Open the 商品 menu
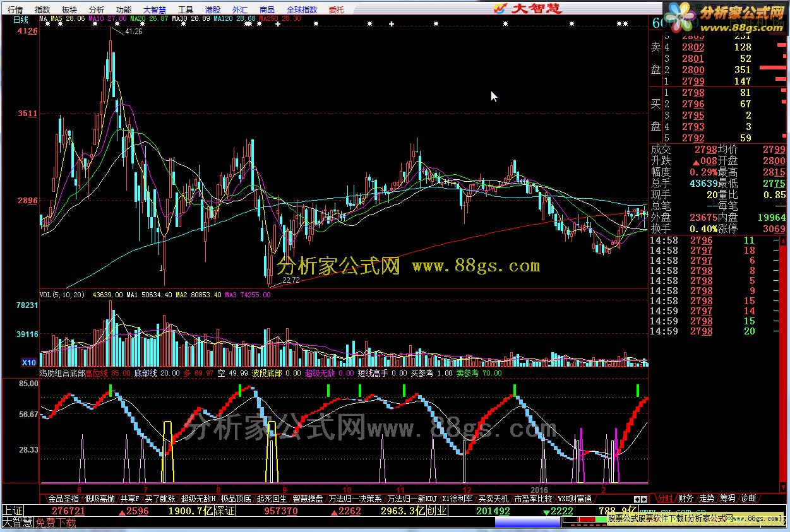 267,9
